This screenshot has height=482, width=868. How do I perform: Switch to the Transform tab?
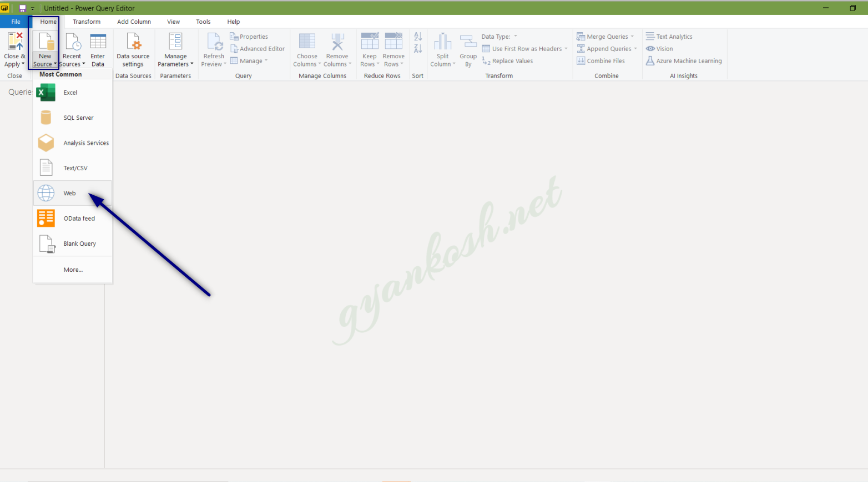pos(87,22)
